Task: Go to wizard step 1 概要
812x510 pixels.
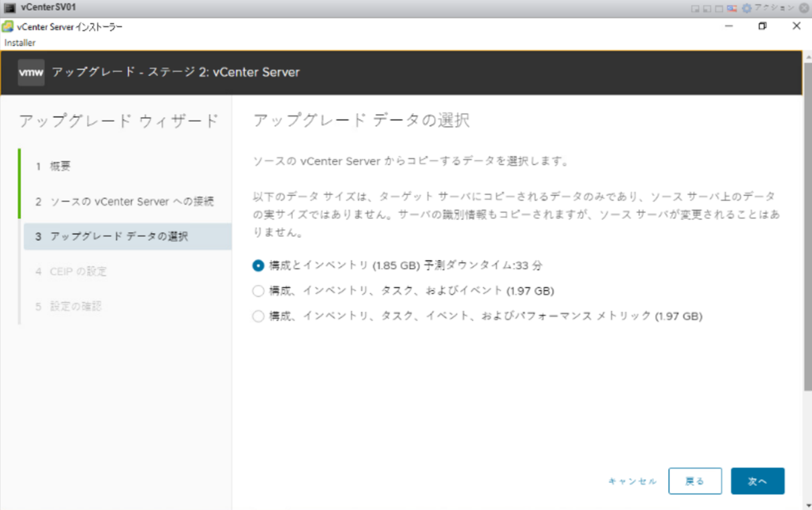Action: pyautogui.click(x=60, y=166)
